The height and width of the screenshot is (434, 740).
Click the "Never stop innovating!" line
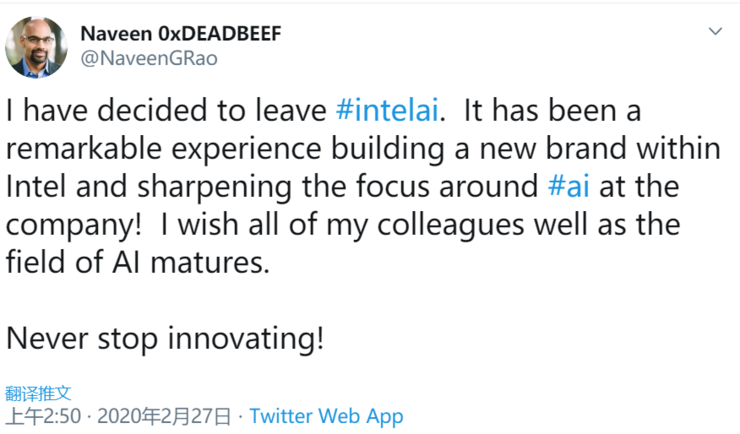click(x=165, y=336)
